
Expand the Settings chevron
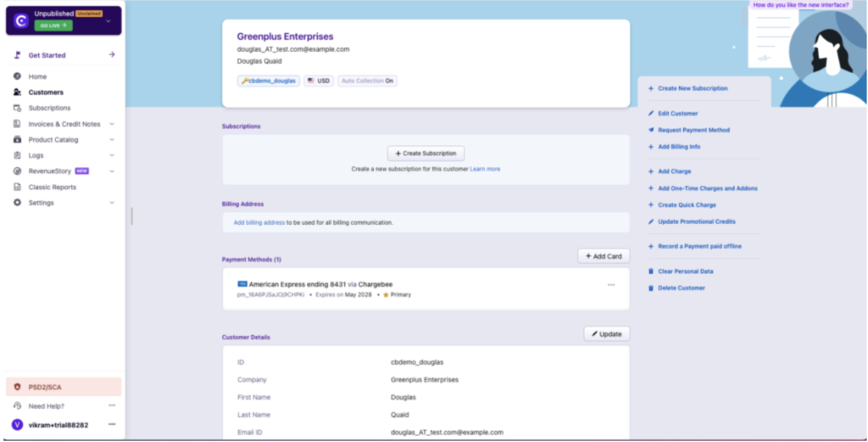click(x=112, y=203)
